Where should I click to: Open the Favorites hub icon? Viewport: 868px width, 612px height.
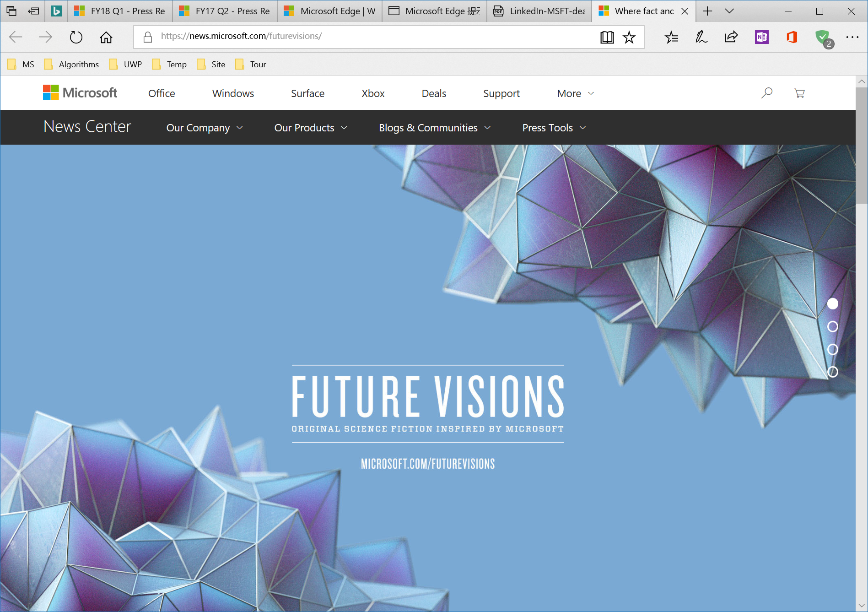(671, 37)
